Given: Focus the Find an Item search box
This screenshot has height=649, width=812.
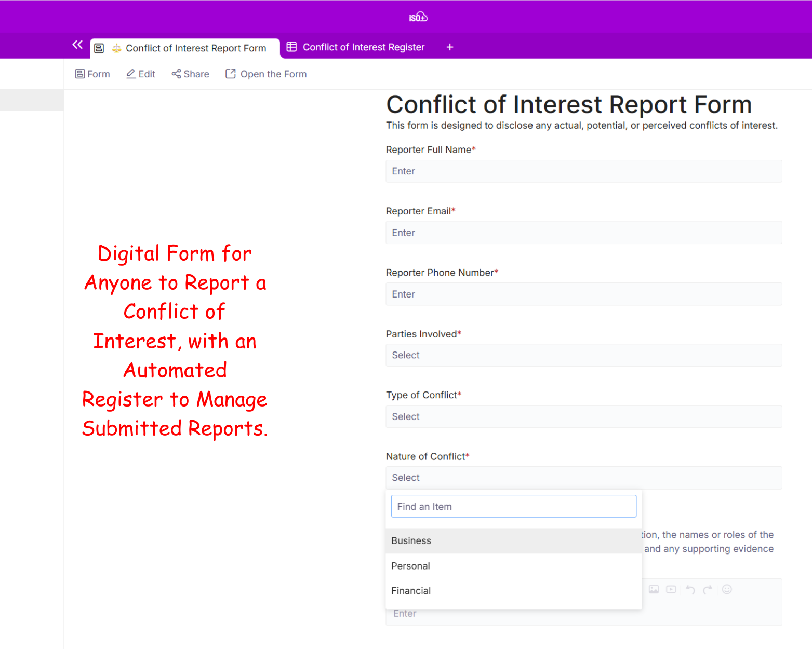Looking at the screenshot, I should point(513,506).
